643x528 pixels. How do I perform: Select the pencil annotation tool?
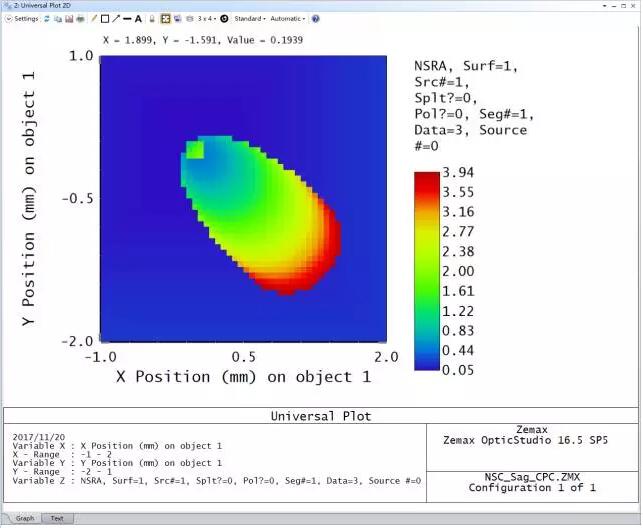click(94, 19)
